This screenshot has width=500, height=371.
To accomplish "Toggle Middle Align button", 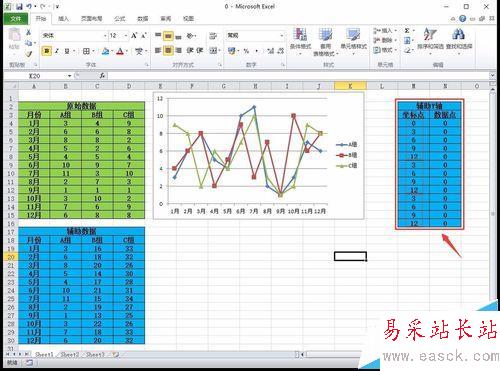I will tap(168, 35).
